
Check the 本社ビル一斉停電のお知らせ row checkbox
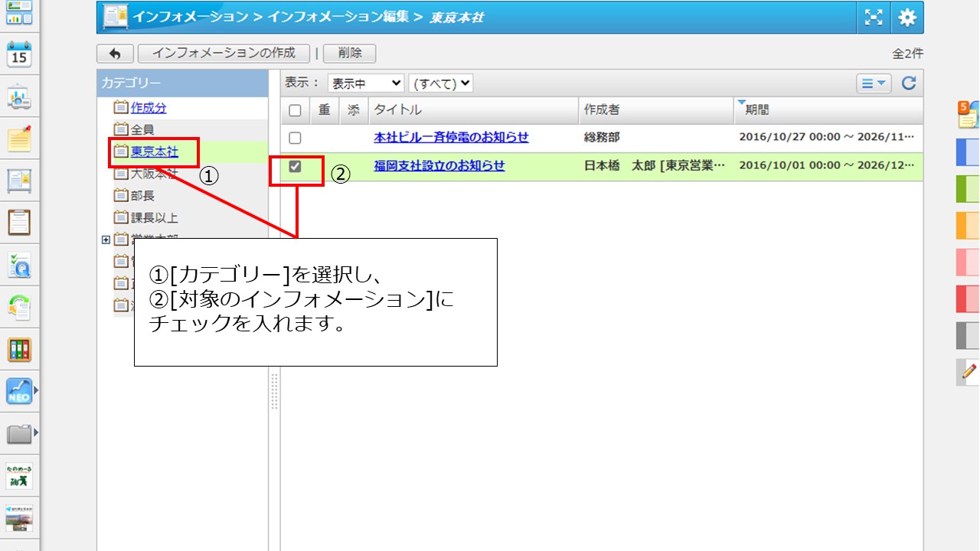295,138
